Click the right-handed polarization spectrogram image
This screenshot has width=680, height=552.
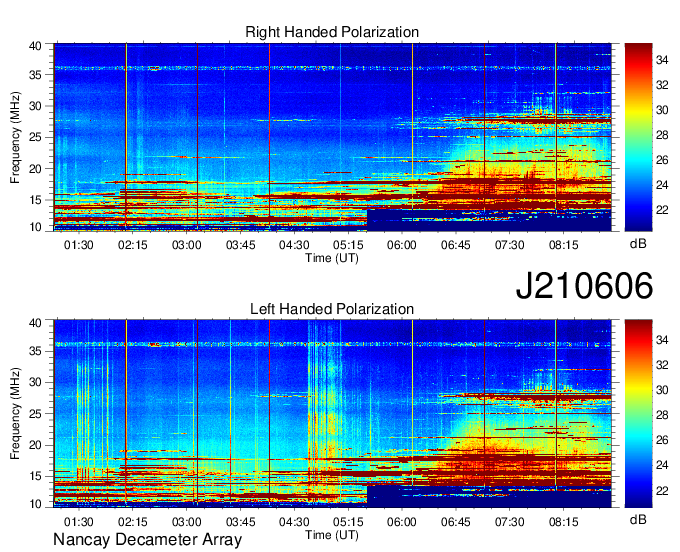pyautogui.click(x=332, y=137)
